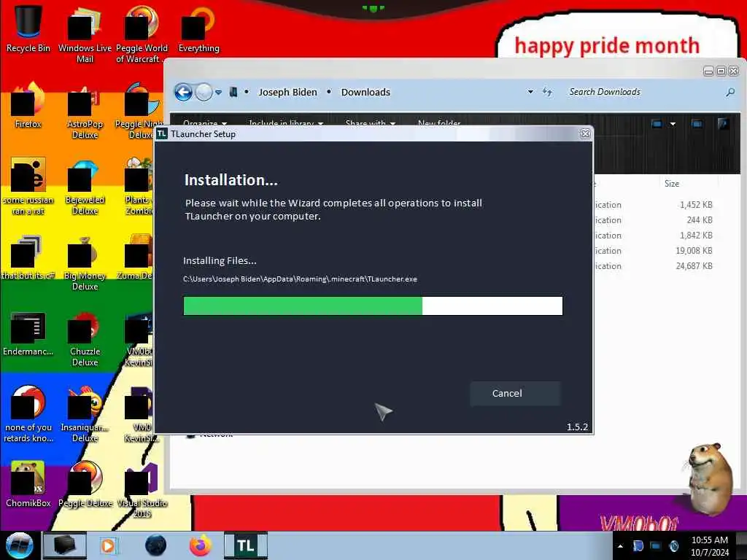Launch Peggle World of Warcraft icon
Screen dimensions: 747x560
pyautogui.click(x=142, y=34)
